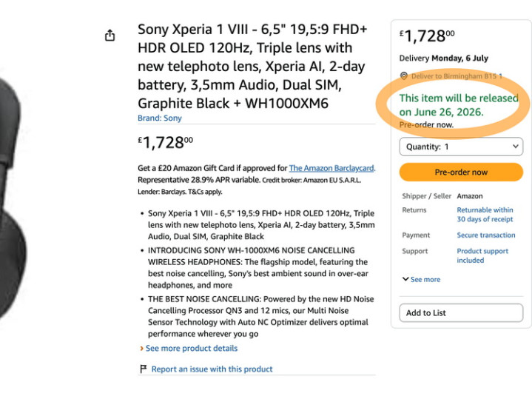532x399 pixels.
Task: Click the Pre-order now button
Action: [461, 172]
